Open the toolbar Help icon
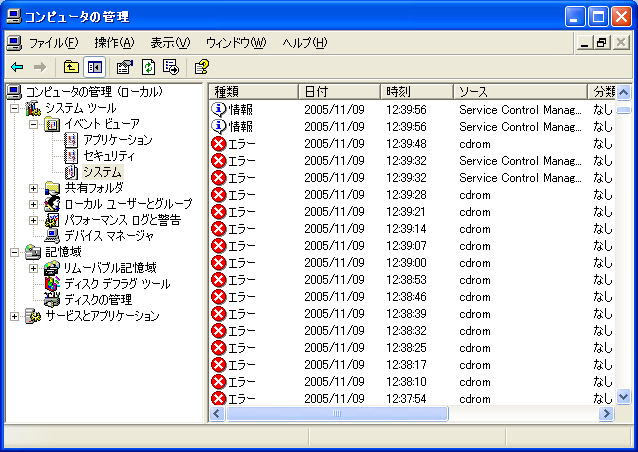638x452 pixels. click(x=201, y=67)
